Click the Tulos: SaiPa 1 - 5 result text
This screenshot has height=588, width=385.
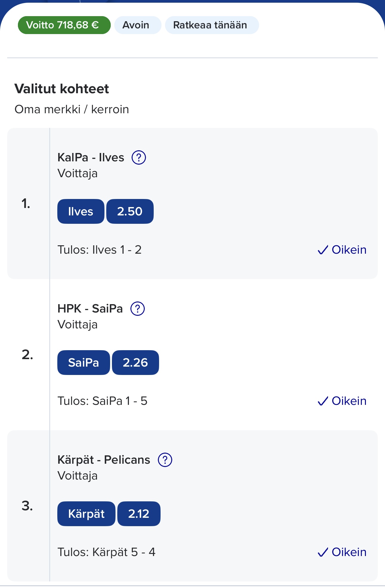[x=102, y=401]
